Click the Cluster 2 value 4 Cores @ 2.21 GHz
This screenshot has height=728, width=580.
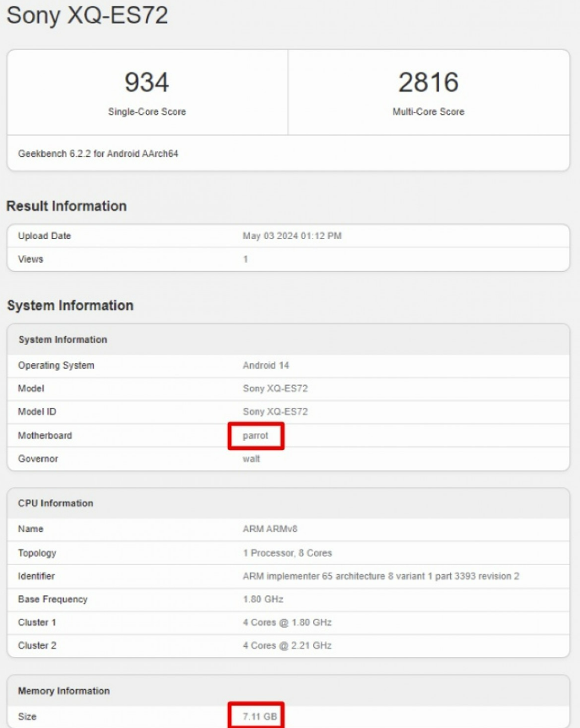click(x=287, y=646)
